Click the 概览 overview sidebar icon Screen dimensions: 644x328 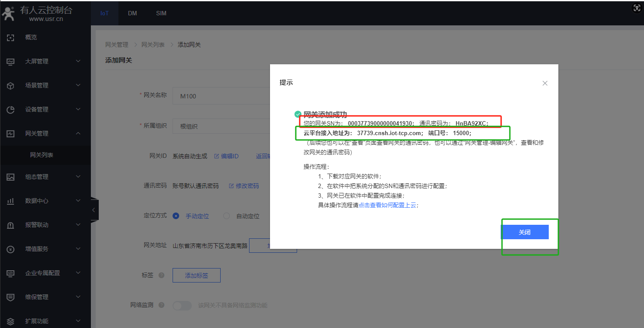click(x=11, y=38)
